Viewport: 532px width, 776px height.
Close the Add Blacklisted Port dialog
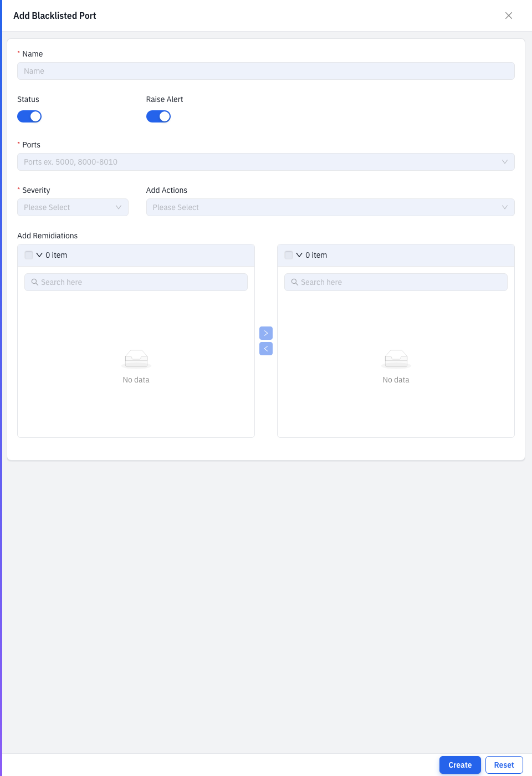click(x=509, y=16)
